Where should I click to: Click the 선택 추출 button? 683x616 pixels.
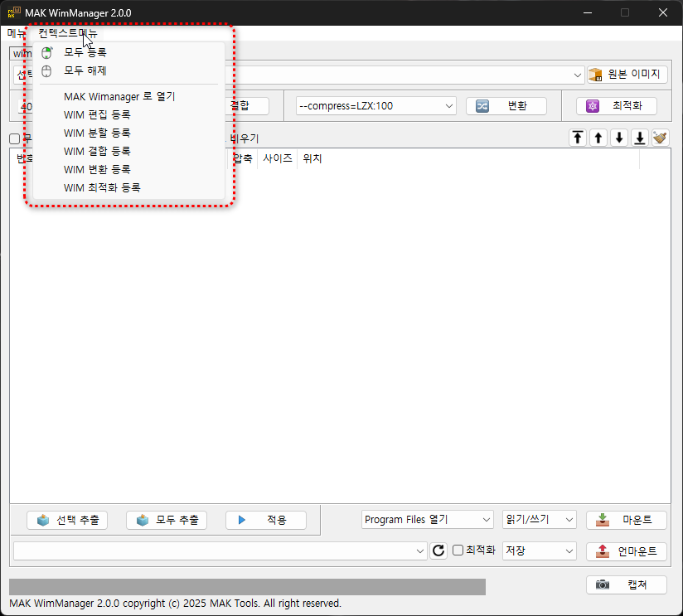[x=67, y=520]
